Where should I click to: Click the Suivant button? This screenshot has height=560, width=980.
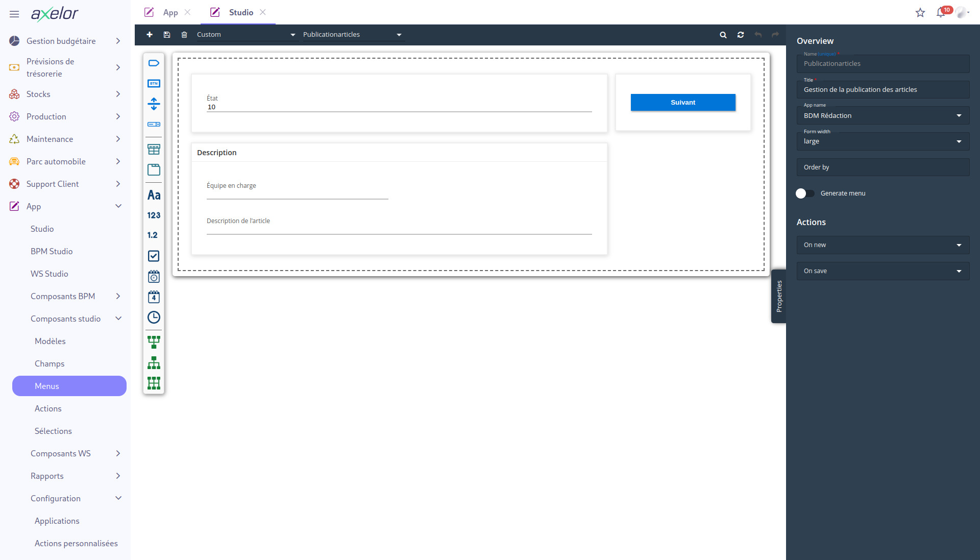683,103
